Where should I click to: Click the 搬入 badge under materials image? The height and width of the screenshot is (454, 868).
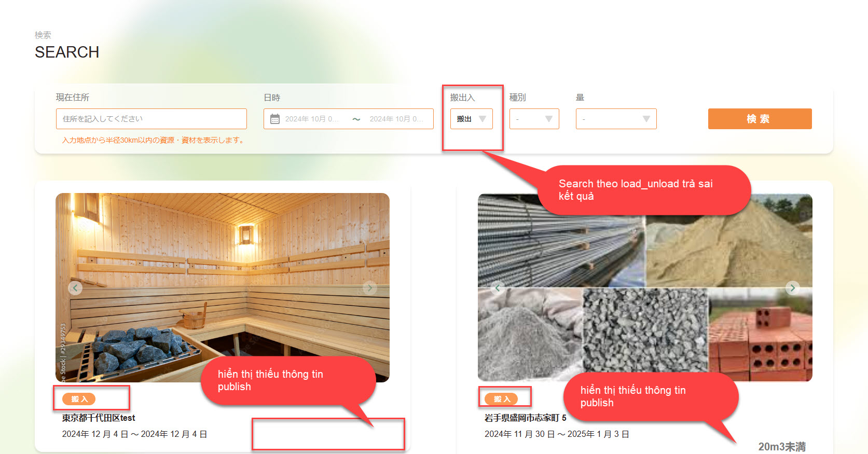[501, 399]
